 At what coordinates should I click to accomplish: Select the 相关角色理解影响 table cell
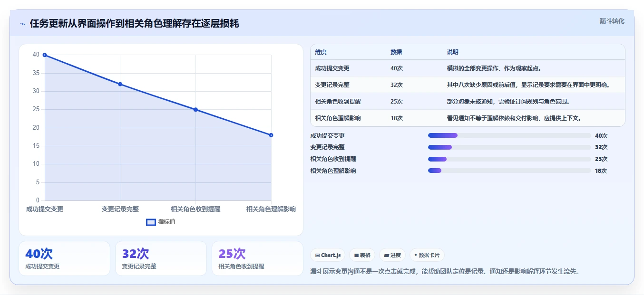tap(338, 118)
